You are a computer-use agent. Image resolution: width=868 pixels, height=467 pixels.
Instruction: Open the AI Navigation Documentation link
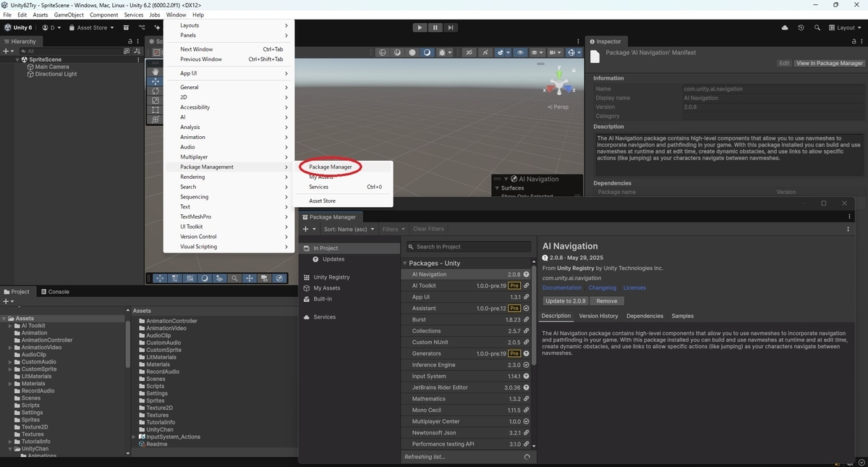tap(562, 287)
